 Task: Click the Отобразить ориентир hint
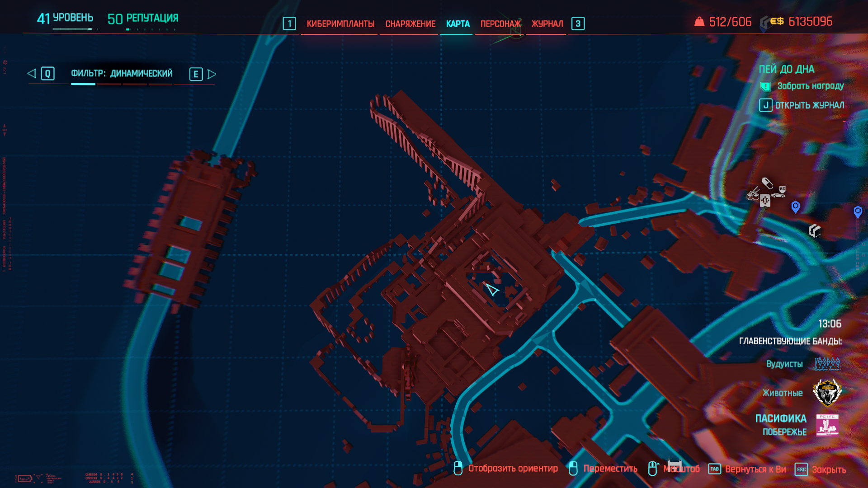tap(513, 469)
